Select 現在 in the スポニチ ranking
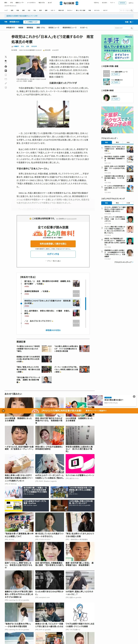138x644 pixels. tap(106, 203)
